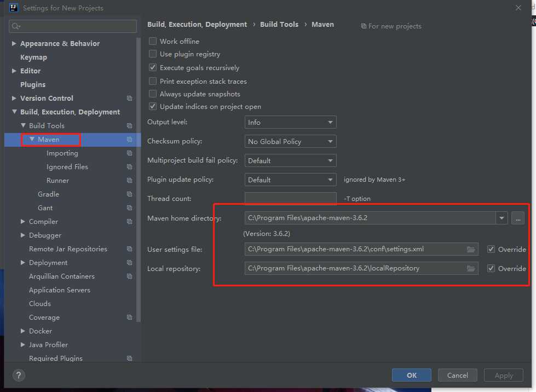Viewport: 536px width, 392px height.
Task: Enable Print exception stack traces
Action: (x=153, y=82)
